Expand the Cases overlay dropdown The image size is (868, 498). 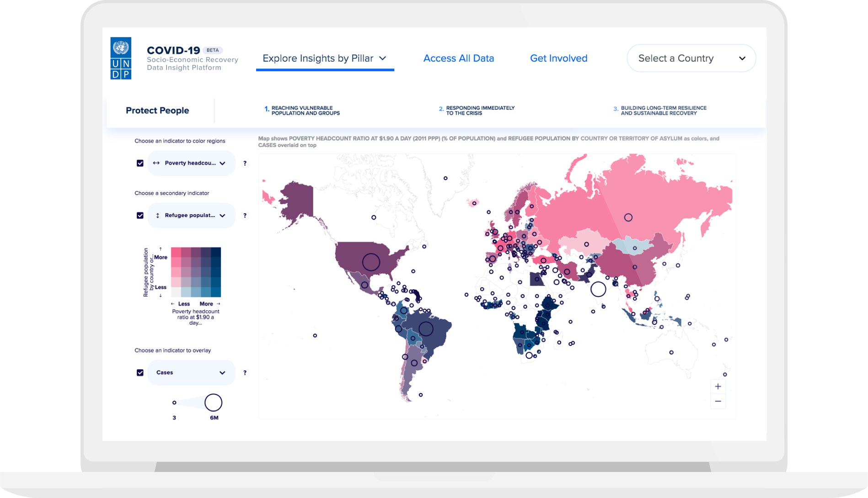coord(191,373)
